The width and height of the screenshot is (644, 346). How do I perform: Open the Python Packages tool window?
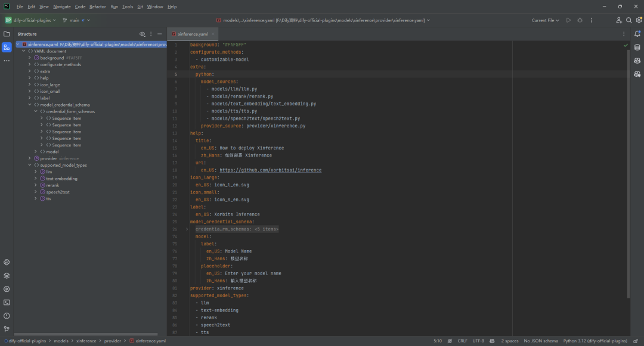[7, 263]
